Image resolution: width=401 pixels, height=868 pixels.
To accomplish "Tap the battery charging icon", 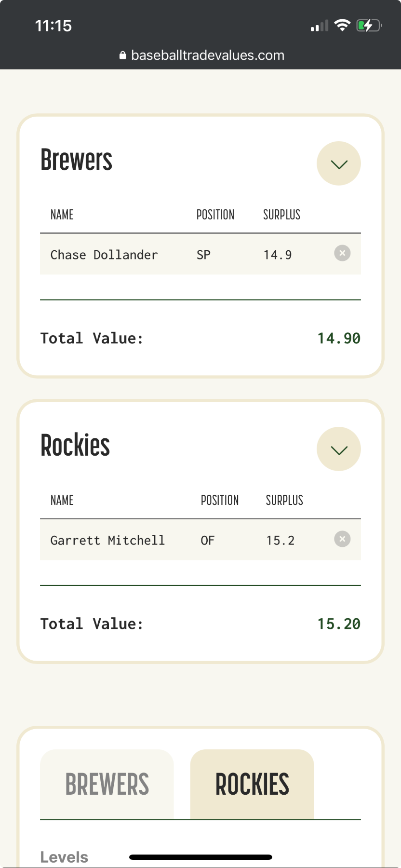I will tap(369, 25).
